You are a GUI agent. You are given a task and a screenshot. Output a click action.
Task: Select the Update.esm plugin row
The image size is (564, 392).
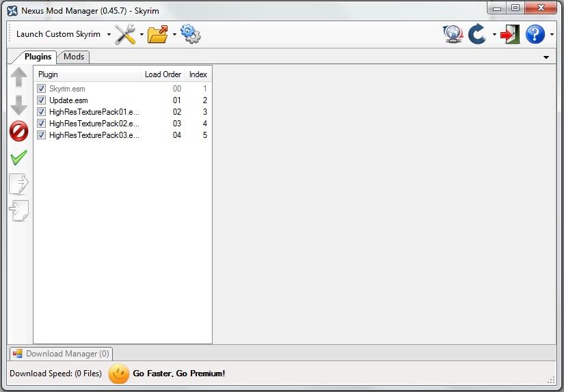click(x=122, y=100)
